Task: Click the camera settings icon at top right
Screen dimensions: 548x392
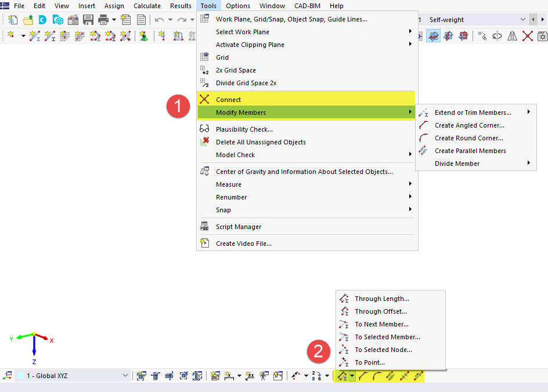Action: pyautogui.click(x=542, y=35)
